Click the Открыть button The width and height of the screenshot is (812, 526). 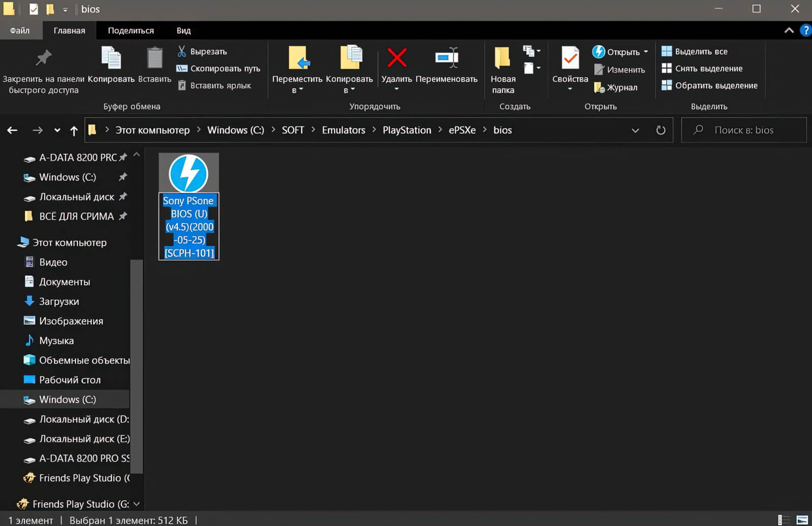tap(616, 52)
